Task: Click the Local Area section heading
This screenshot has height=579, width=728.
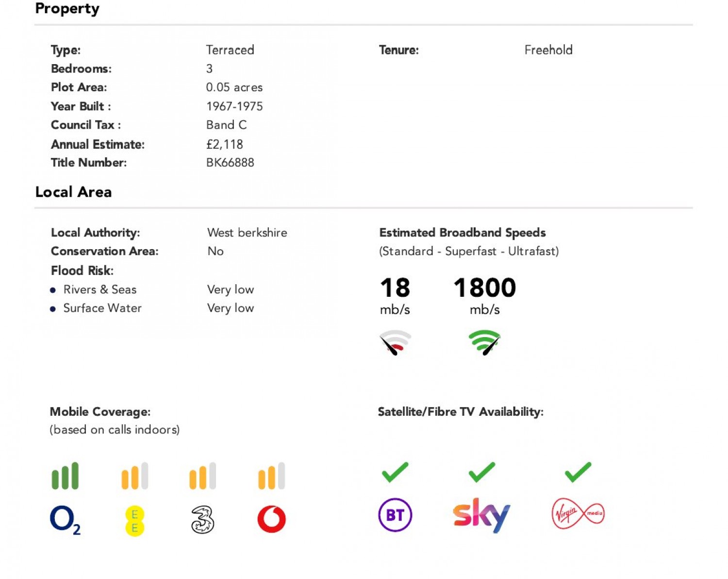Action: [x=73, y=192]
